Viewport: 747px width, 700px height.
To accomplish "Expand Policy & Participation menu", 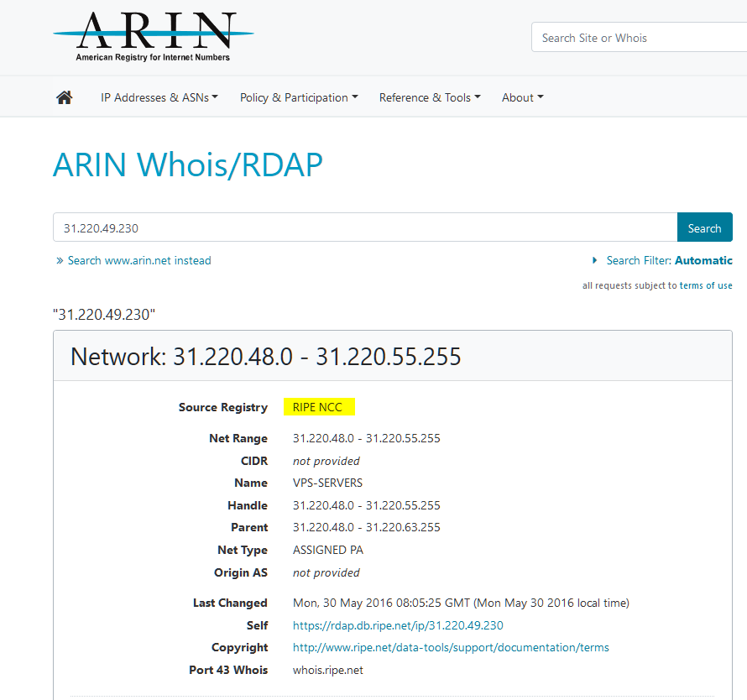I will [x=299, y=97].
